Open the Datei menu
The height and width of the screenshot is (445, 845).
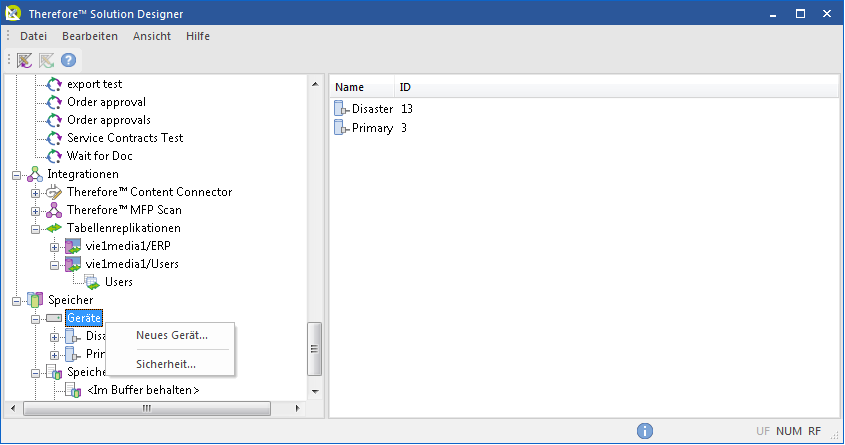click(x=33, y=36)
